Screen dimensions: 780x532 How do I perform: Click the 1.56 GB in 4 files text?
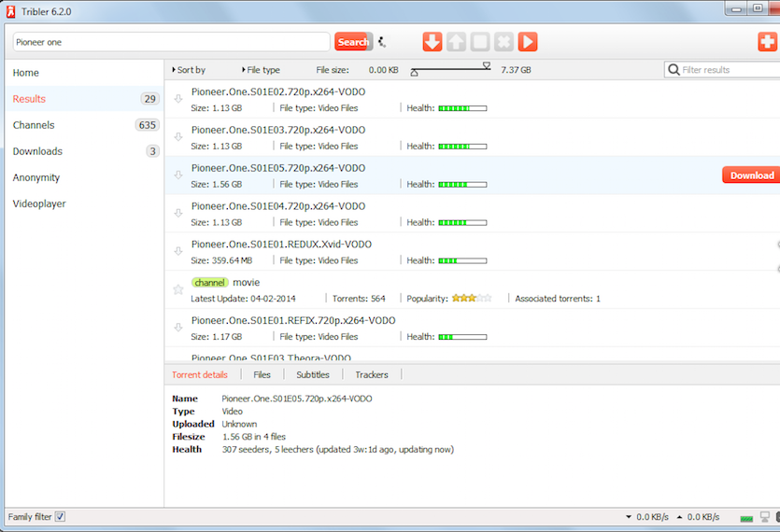point(254,437)
